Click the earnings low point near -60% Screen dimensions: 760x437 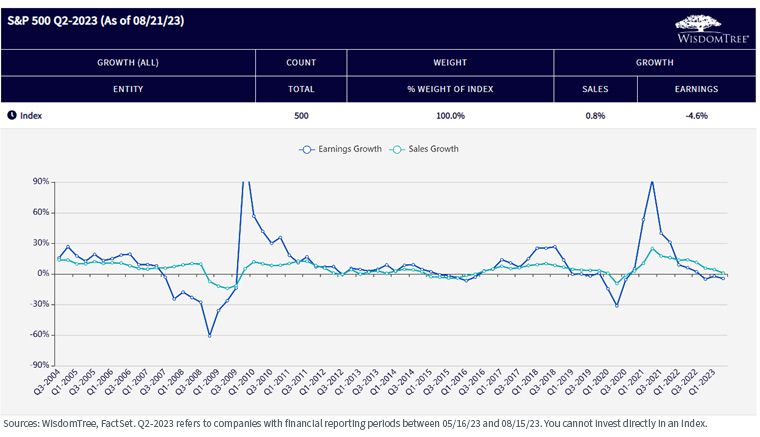pyautogui.click(x=209, y=335)
